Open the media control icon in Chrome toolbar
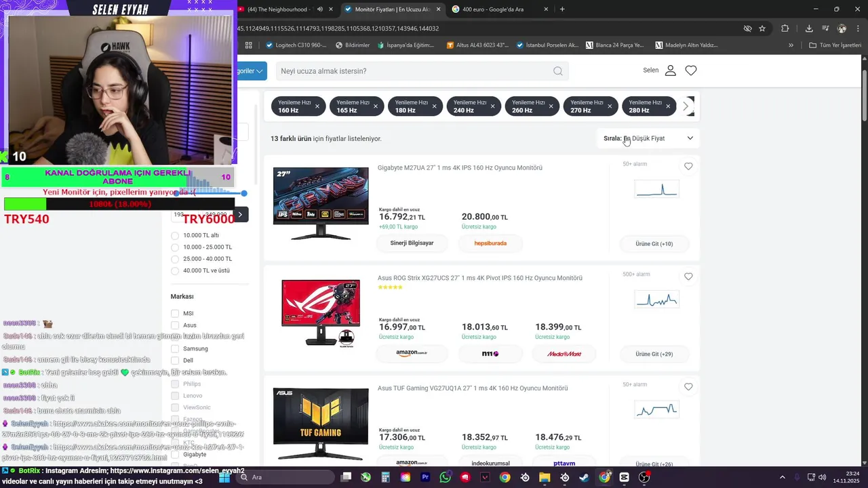868x488 pixels. (x=825, y=28)
